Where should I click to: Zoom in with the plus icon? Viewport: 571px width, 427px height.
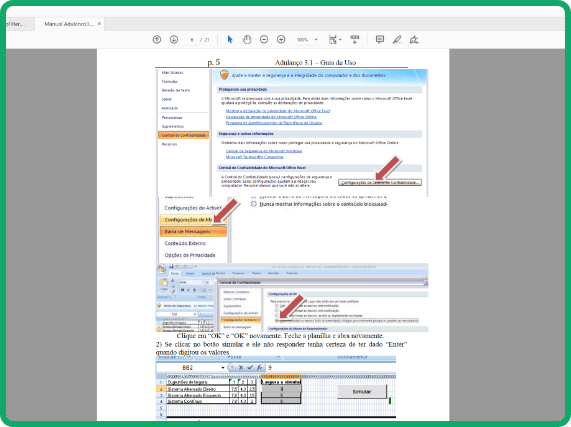coord(281,39)
